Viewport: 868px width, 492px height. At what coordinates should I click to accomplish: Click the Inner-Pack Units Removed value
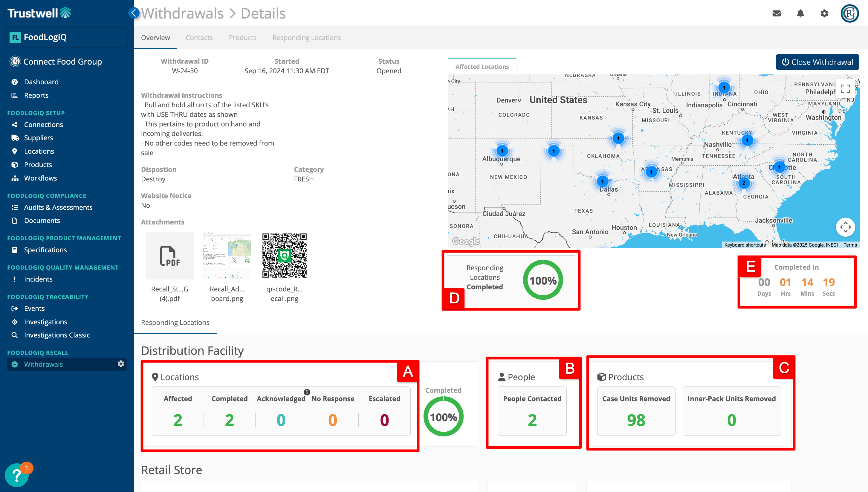point(731,420)
